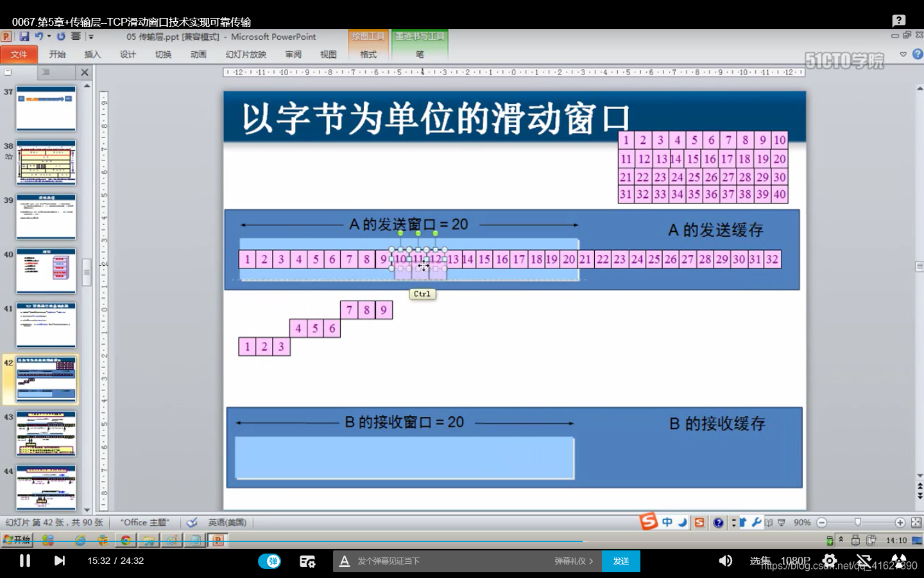Click the blue help circle icon in status bar

coord(718,523)
